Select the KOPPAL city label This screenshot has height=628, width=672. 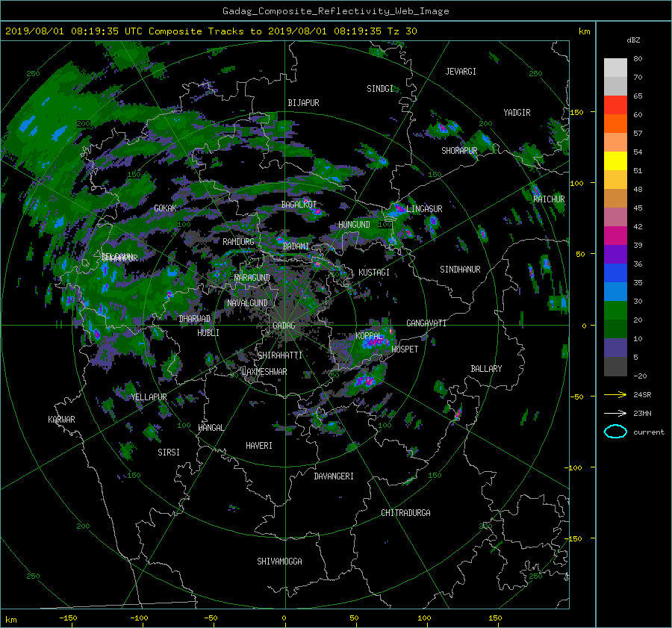369,335
